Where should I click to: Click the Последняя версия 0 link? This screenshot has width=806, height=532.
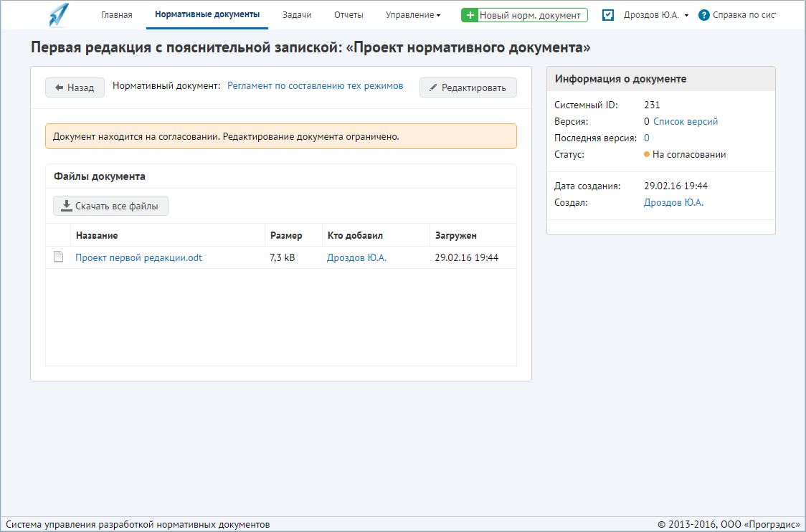pyautogui.click(x=647, y=138)
